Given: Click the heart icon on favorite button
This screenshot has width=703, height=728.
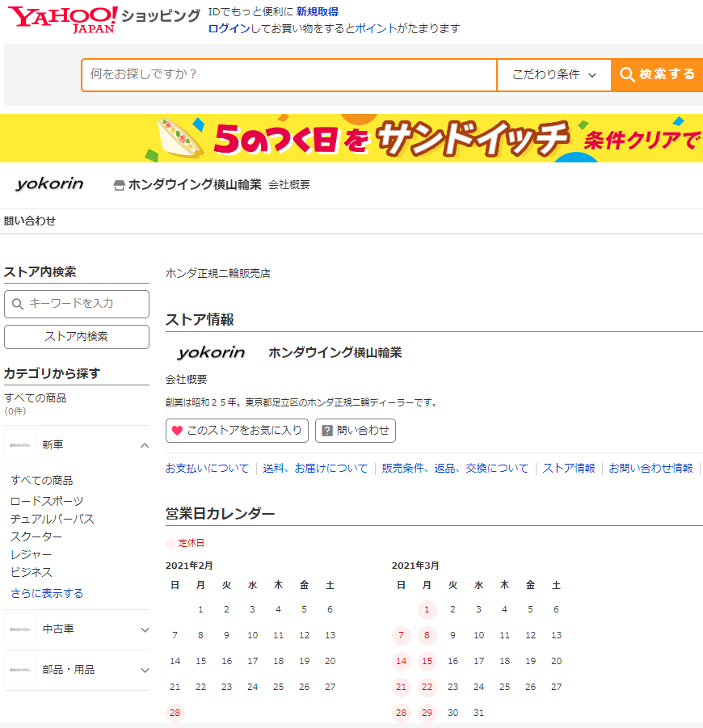Looking at the screenshot, I should tap(177, 431).
